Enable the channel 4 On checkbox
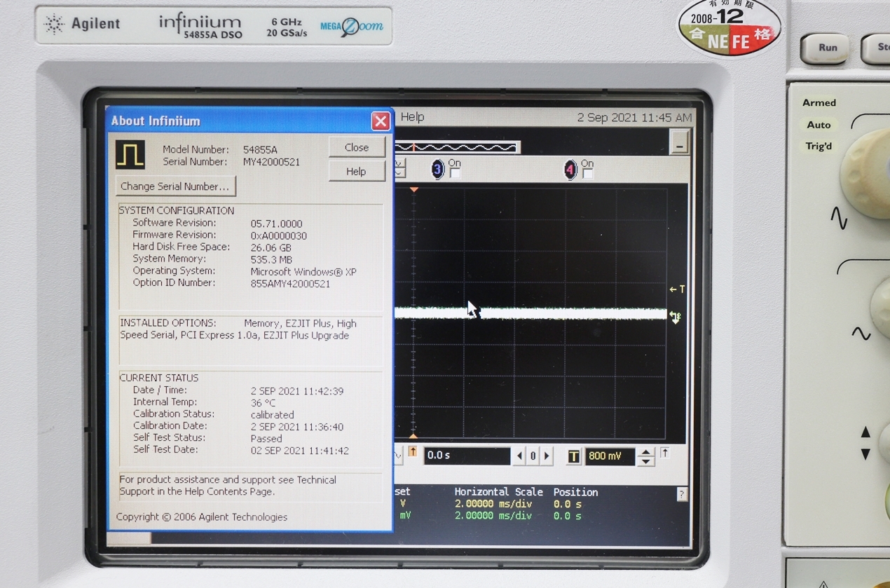This screenshot has width=890, height=588. click(587, 173)
